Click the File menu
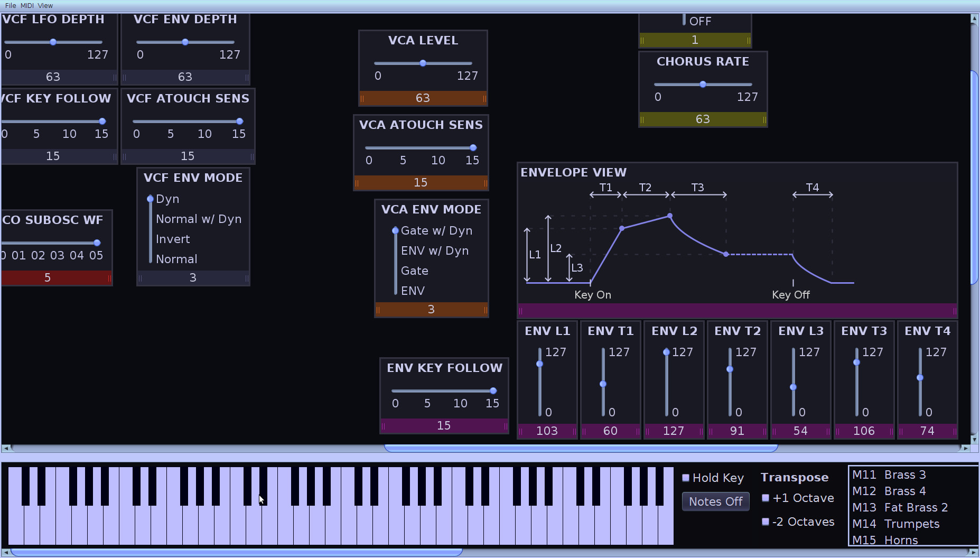This screenshot has width=980, height=558. coord(10,6)
